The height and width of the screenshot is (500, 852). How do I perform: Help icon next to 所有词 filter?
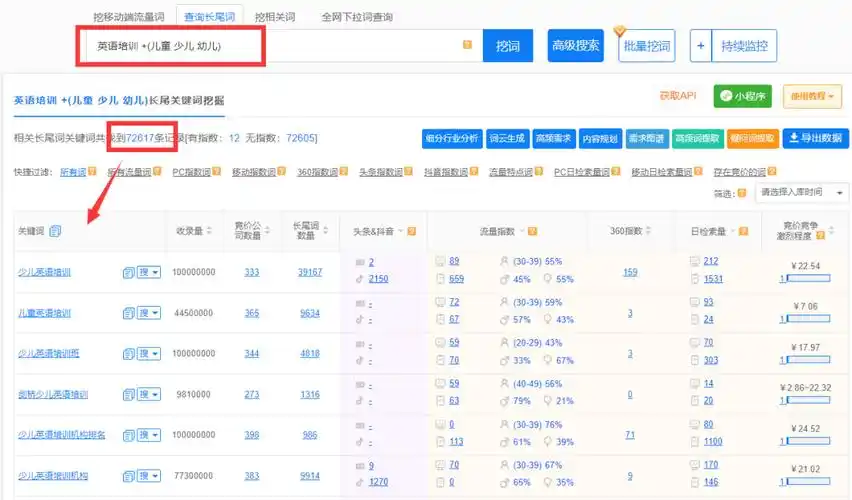pos(92,171)
